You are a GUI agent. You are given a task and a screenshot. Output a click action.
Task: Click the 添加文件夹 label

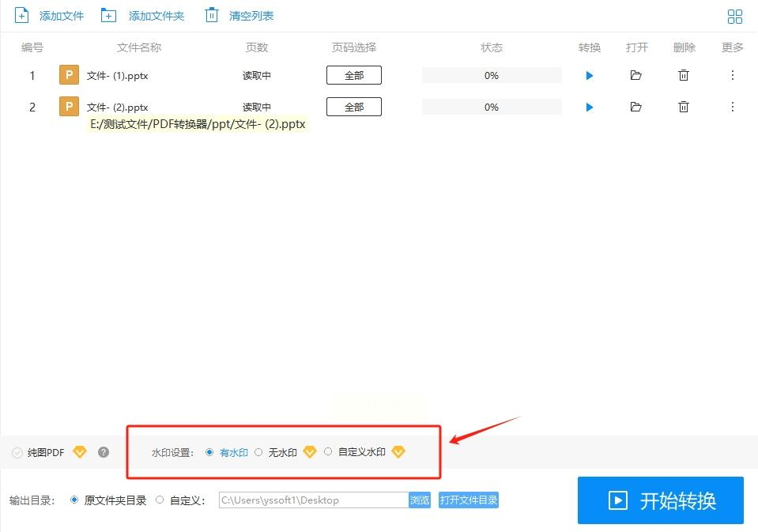point(157,16)
